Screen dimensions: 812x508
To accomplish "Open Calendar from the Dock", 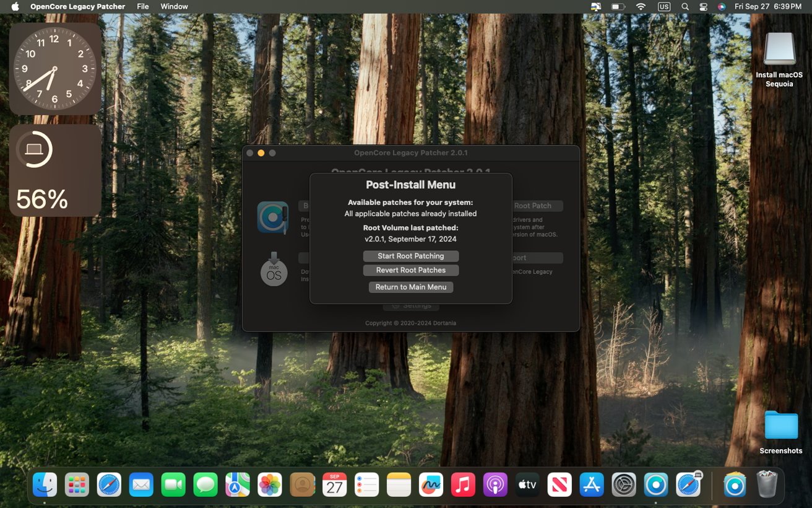I will click(335, 484).
